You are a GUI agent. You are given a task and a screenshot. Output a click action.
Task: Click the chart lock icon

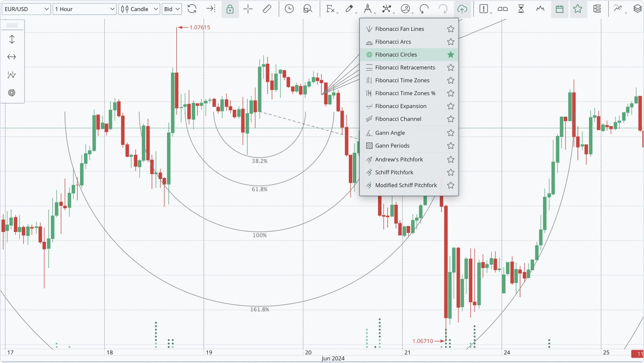(x=230, y=9)
